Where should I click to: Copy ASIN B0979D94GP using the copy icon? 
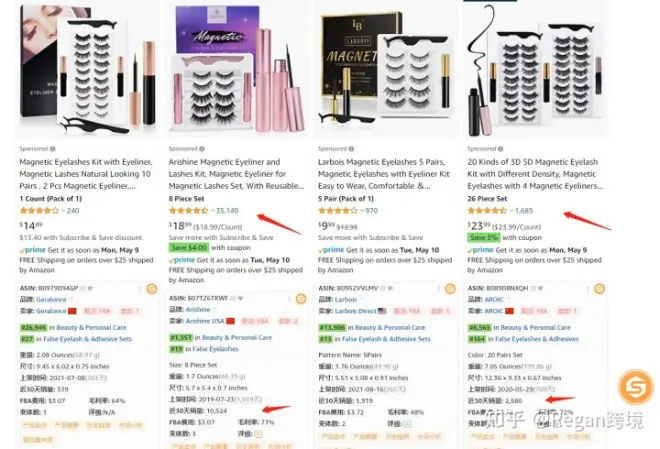point(83,288)
